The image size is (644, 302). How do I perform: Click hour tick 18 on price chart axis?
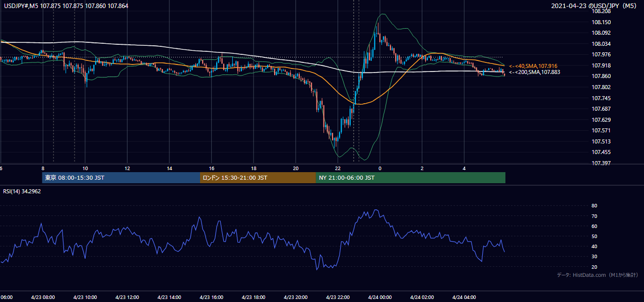(253, 169)
